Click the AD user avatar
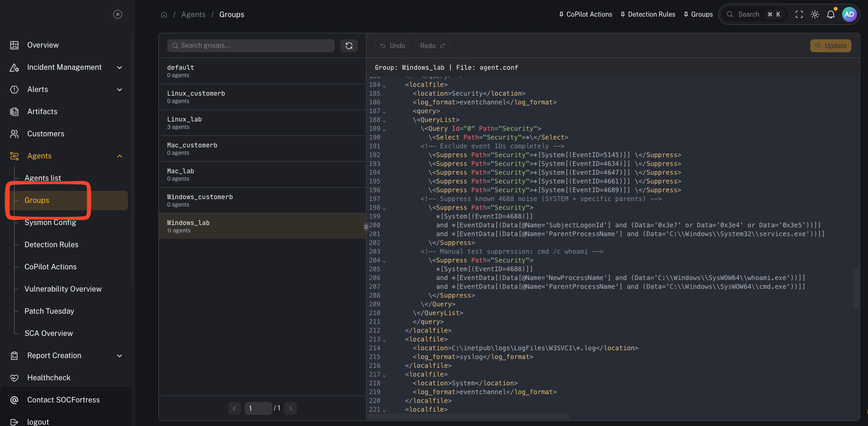This screenshot has width=868, height=426. 849,14
